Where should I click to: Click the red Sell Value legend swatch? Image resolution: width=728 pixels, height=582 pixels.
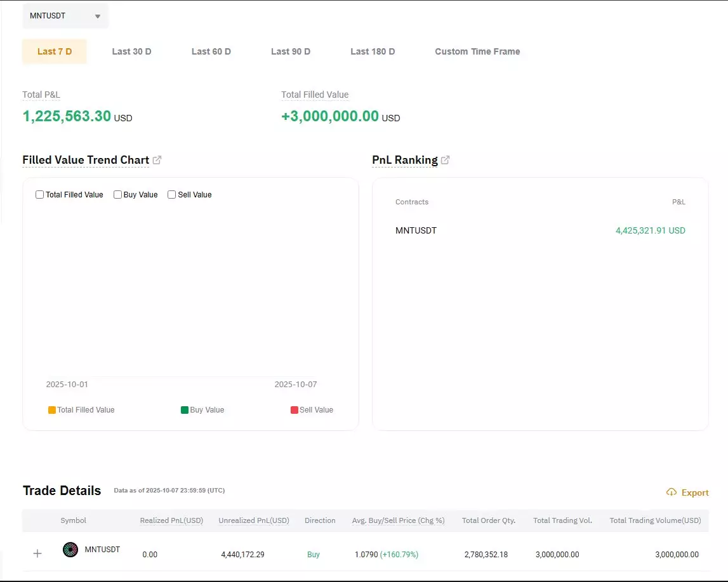295,410
